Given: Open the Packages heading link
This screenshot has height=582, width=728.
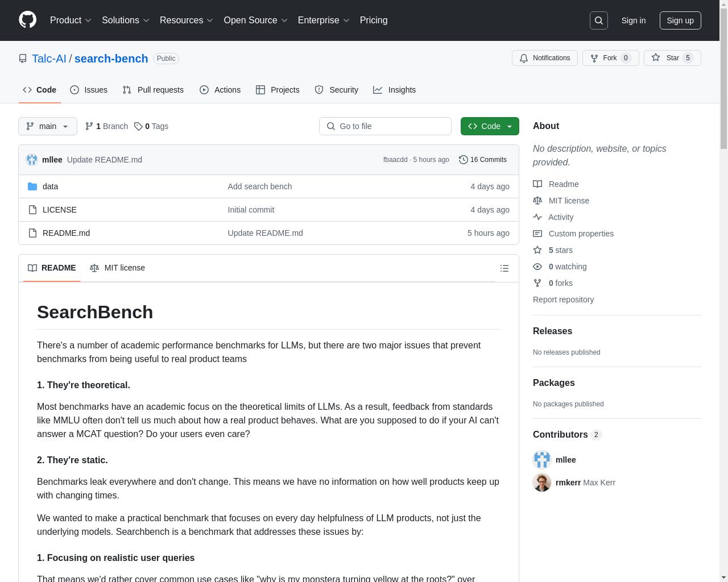Looking at the screenshot, I should coord(553,383).
